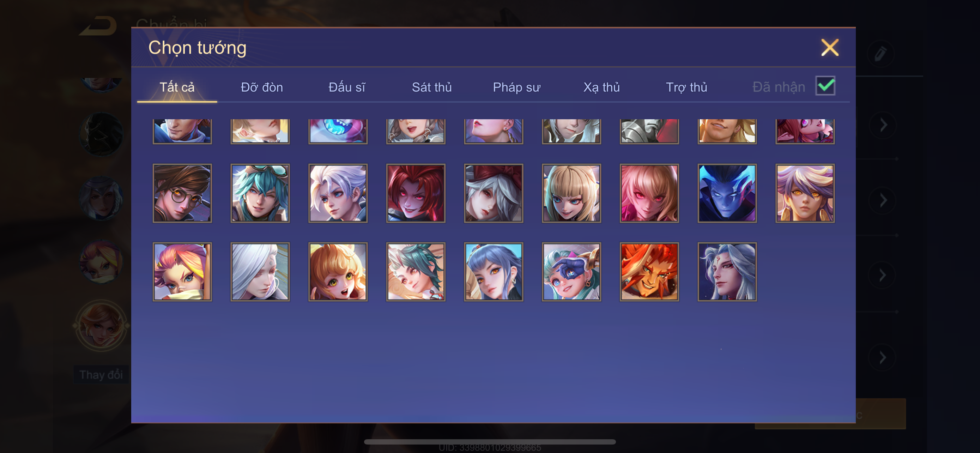This screenshot has height=453, width=980.
Task: Toggle the Đã nhận checkbox
Action: pos(825,86)
